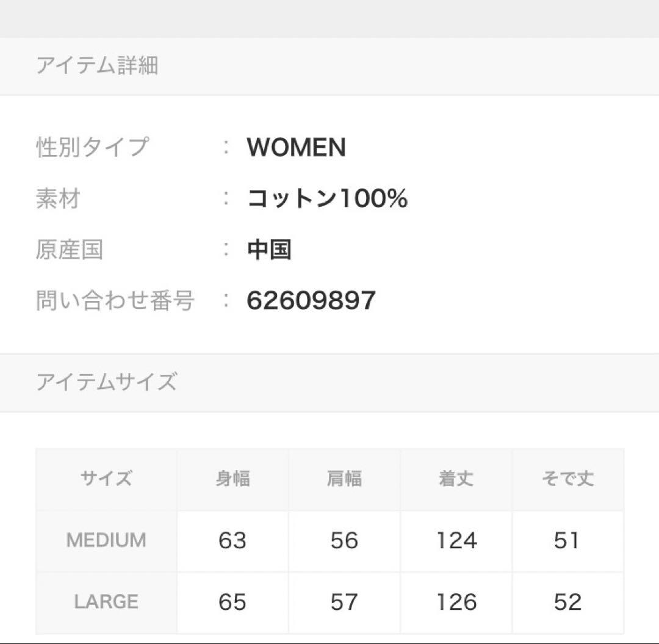Click the 着丈 column header

[456, 479]
